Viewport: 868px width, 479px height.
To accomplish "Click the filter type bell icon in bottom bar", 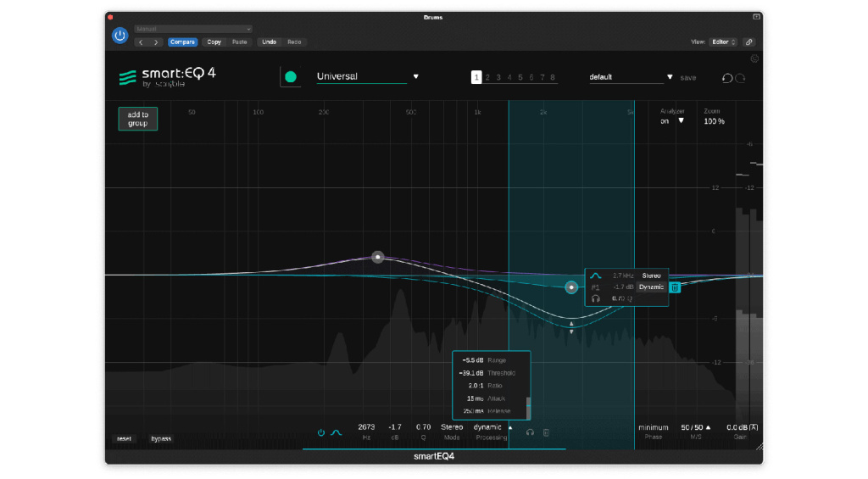I will click(x=336, y=432).
